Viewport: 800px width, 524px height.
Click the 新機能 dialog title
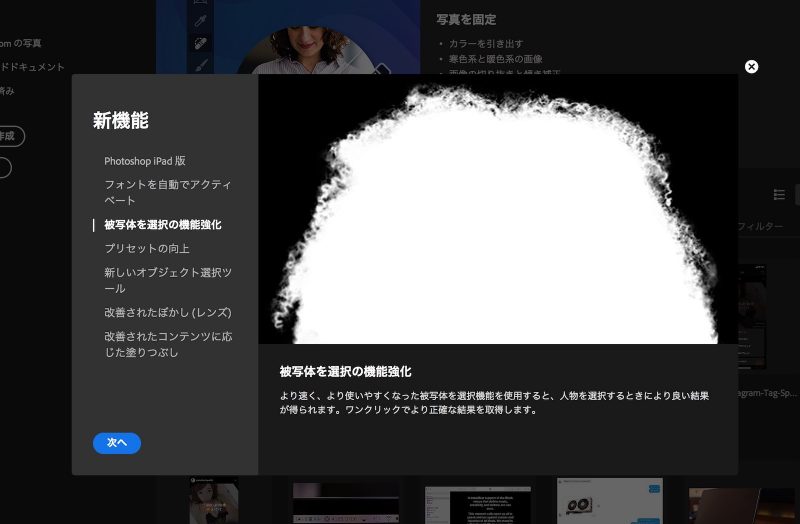coord(120,121)
